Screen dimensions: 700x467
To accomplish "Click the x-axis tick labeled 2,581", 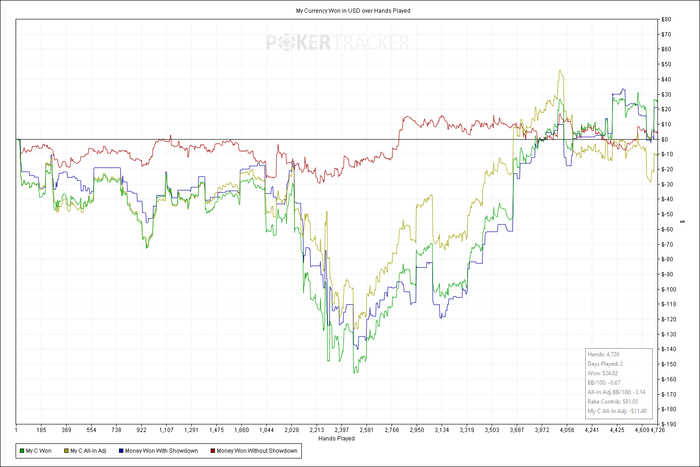I will click(367, 430).
